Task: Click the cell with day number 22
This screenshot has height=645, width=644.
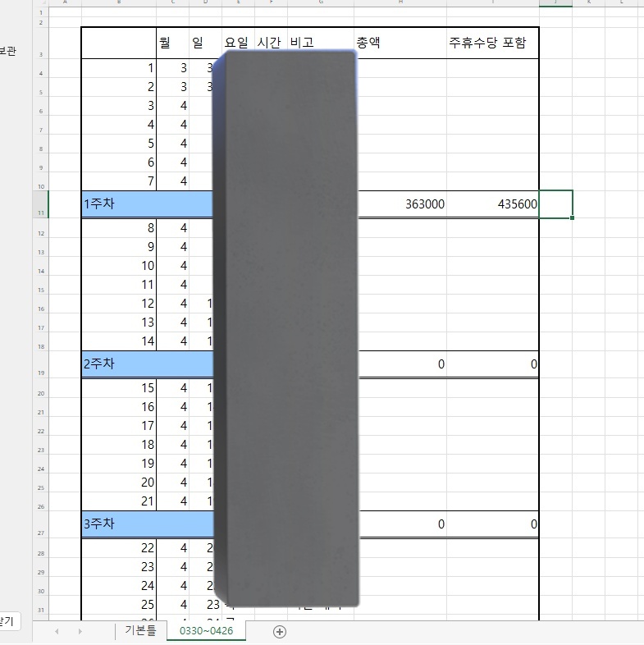Action: tap(119, 548)
